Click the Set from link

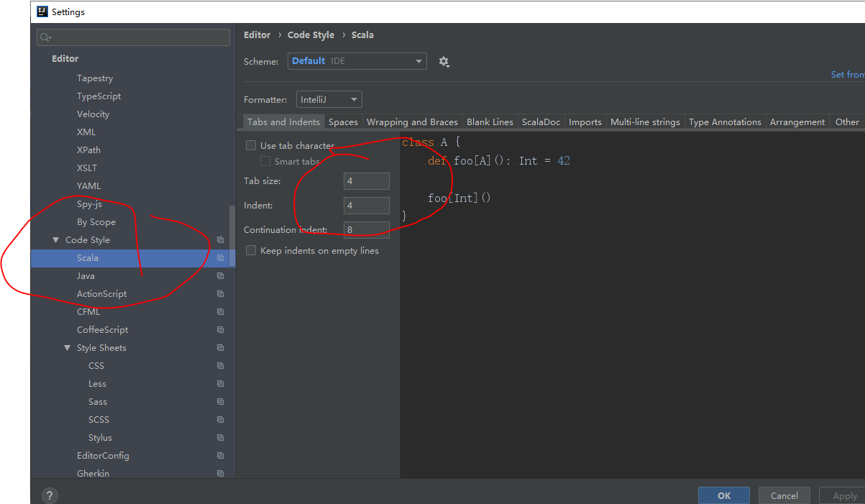tap(848, 75)
